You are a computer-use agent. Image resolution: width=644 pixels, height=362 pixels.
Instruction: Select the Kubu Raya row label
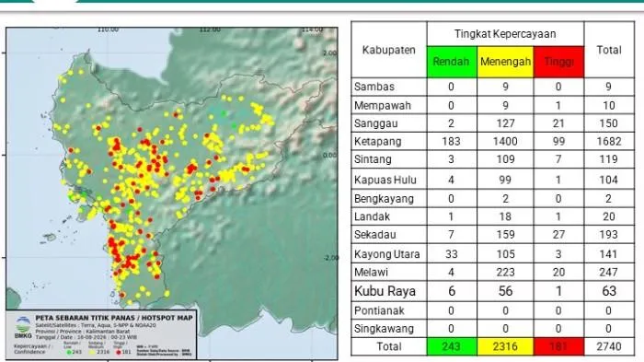pos(385,291)
